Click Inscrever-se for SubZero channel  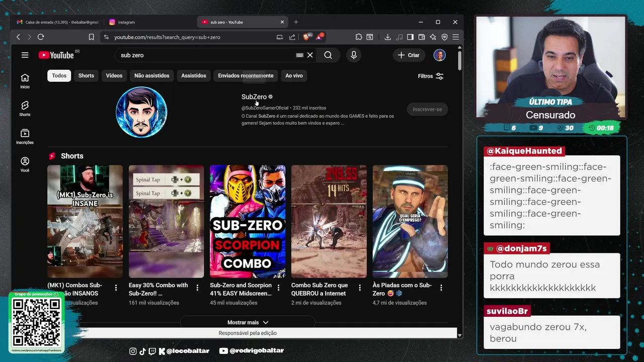[427, 109]
